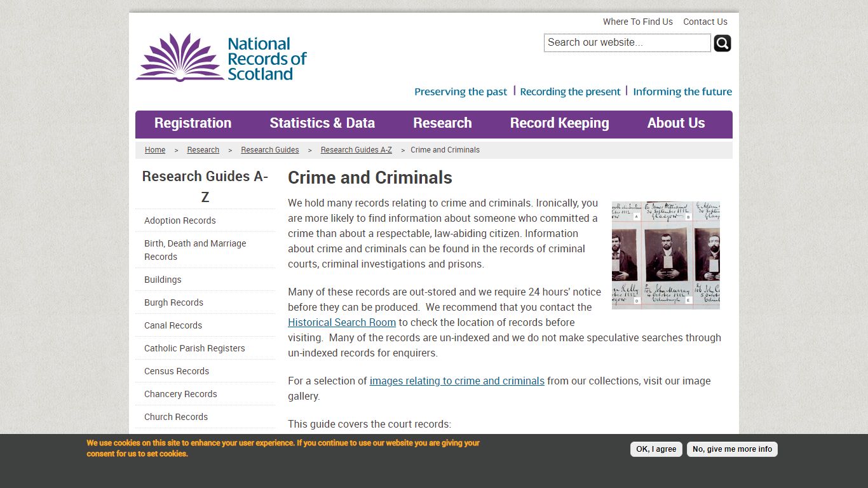This screenshot has height=488, width=868.
Task: Click No, give me more info button
Action: click(x=732, y=449)
